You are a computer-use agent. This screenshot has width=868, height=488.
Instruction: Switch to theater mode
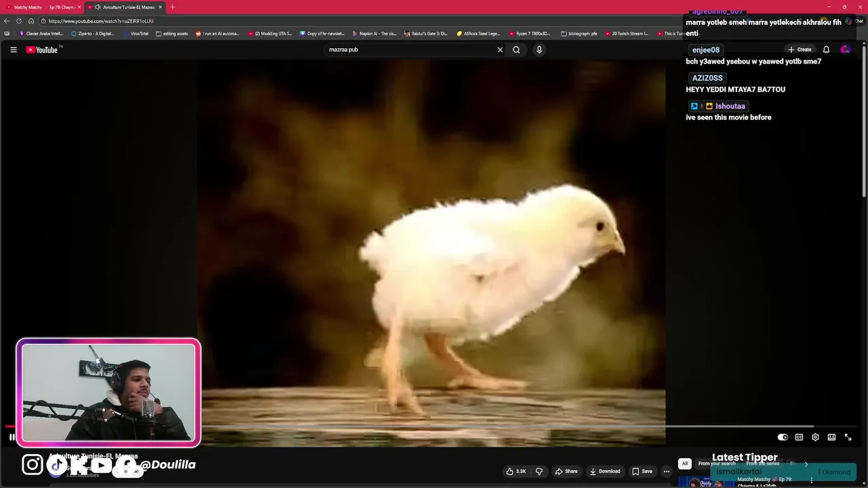(831, 437)
